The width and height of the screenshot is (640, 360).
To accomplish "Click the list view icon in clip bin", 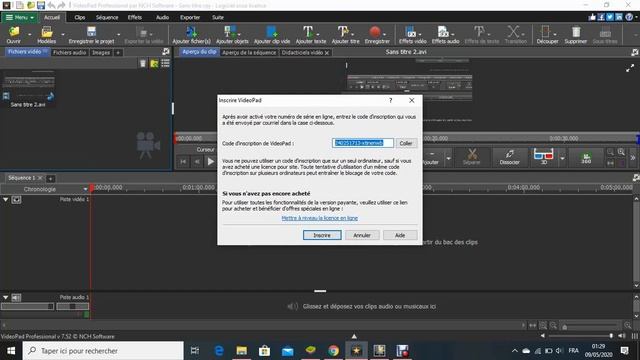I will [165, 63].
